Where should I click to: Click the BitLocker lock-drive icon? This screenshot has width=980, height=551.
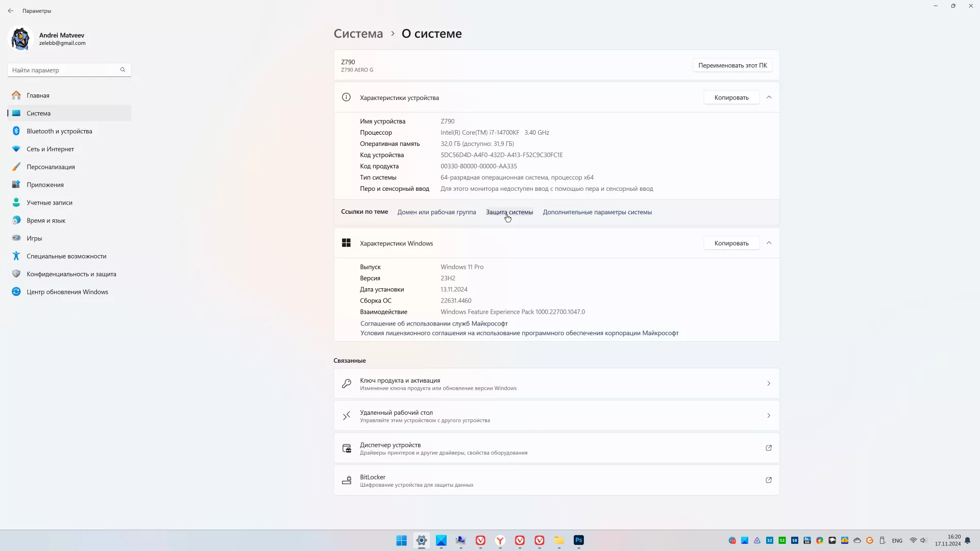[x=347, y=481]
